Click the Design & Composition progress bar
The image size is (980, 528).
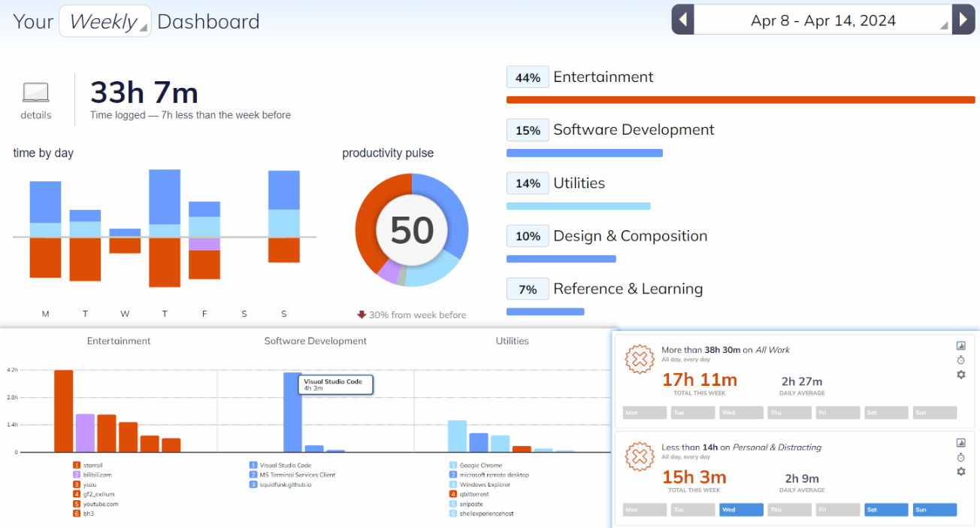(x=561, y=259)
